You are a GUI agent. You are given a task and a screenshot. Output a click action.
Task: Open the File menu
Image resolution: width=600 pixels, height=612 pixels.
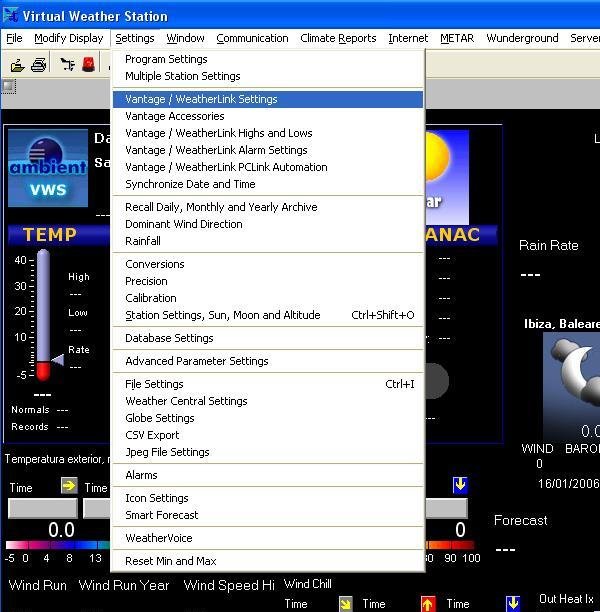click(x=14, y=38)
